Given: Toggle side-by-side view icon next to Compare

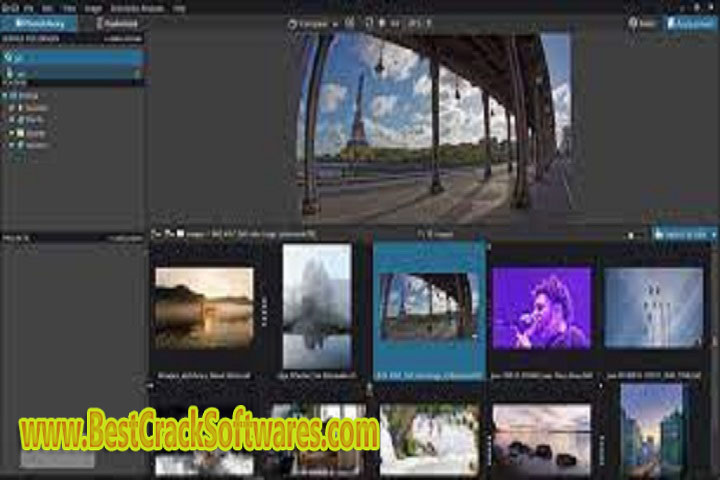Looking at the screenshot, I should tap(350, 23).
